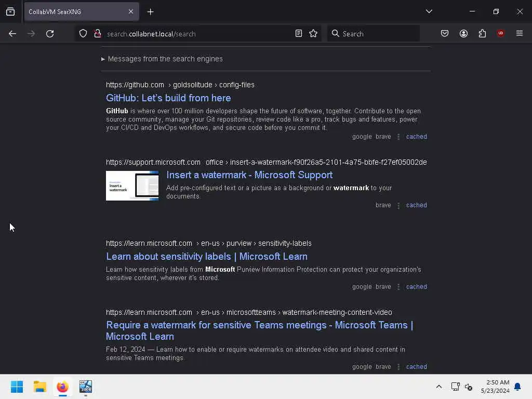Open the Firefox account menu
Viewport: 532px width, 399px height.
click(x=463, y=33)
